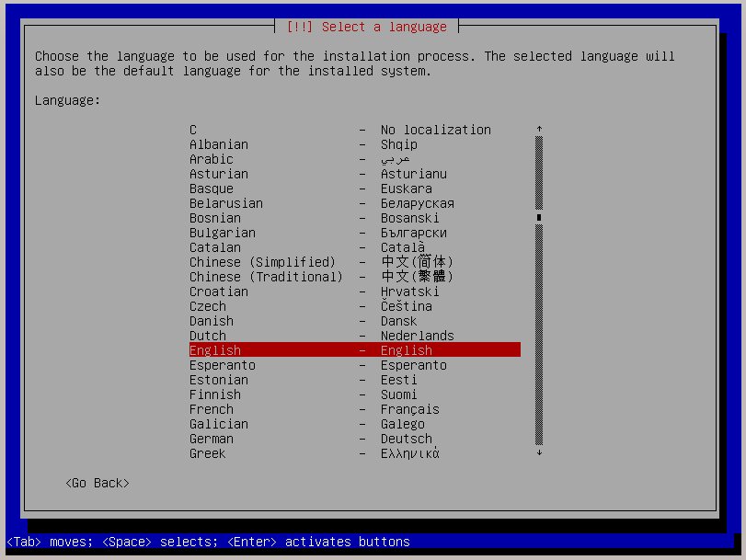Screen dimensions: 746x560
Task: Choose the Arabic language row
Action: tap(354, 159)
